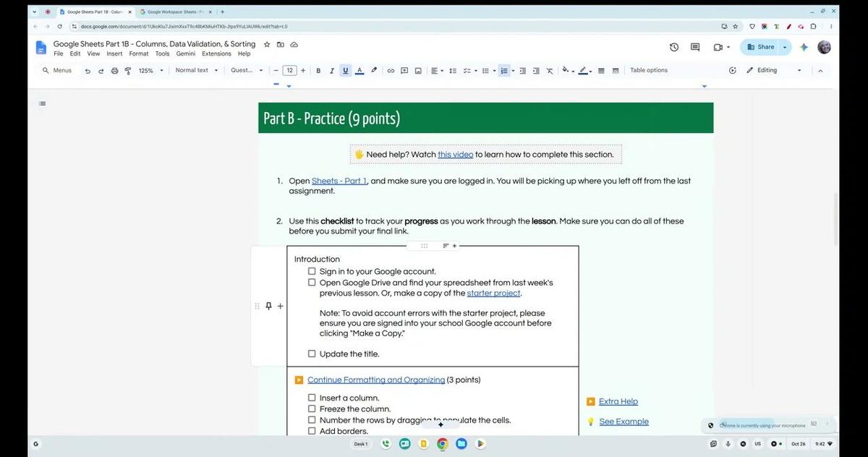
Task: Open line and paragraph spacing options
Action: (453, 71)
